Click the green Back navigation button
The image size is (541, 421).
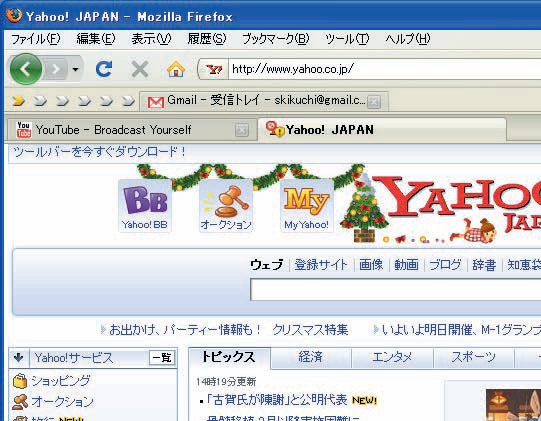[26, 69]
